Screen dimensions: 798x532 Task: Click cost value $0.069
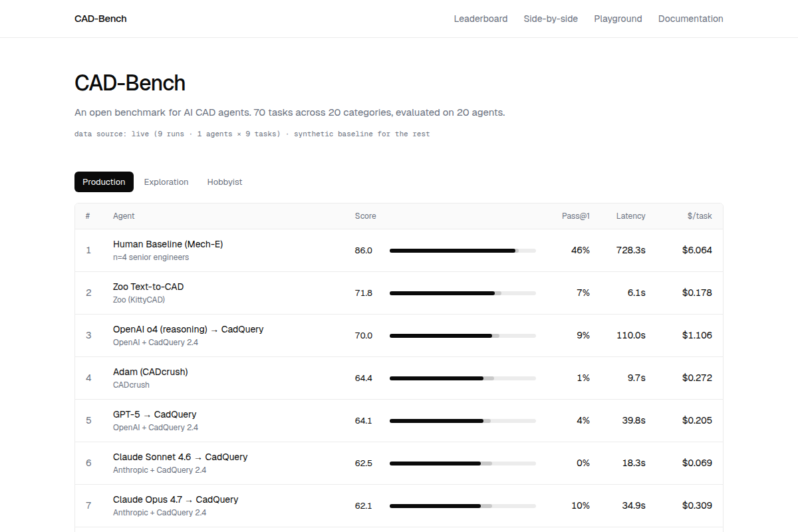(697, 463)
